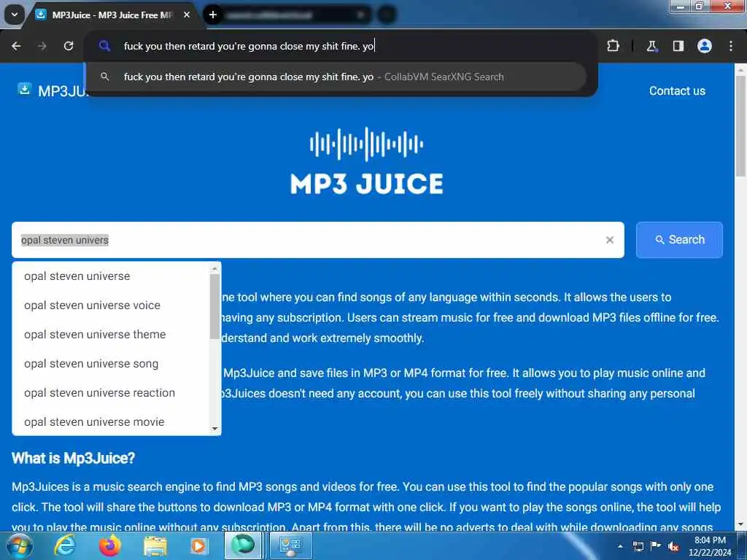Open the control panel taskbar window button
Screen dimensions: 747x560
pyautogui.click(x=291, y=545)
